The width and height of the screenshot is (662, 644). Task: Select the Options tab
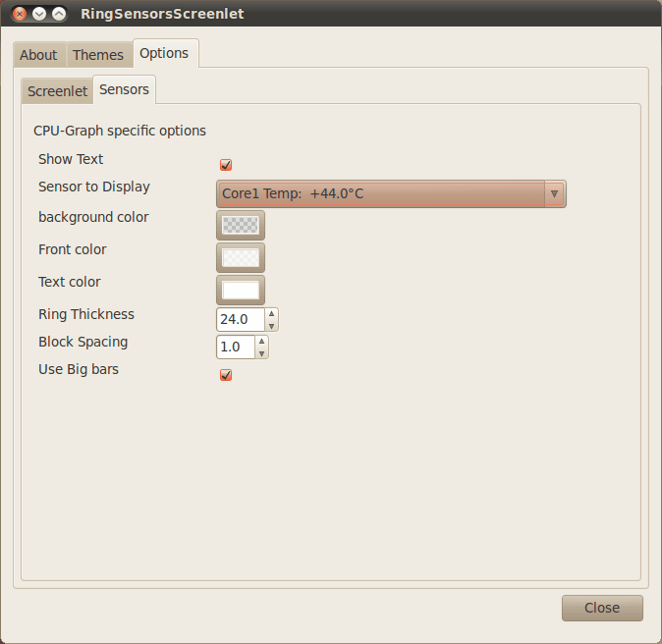[164, 53]
